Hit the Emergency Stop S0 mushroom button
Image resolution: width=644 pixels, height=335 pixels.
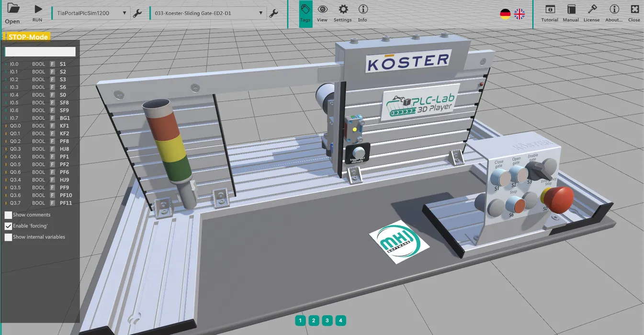[x=558, y=199]
